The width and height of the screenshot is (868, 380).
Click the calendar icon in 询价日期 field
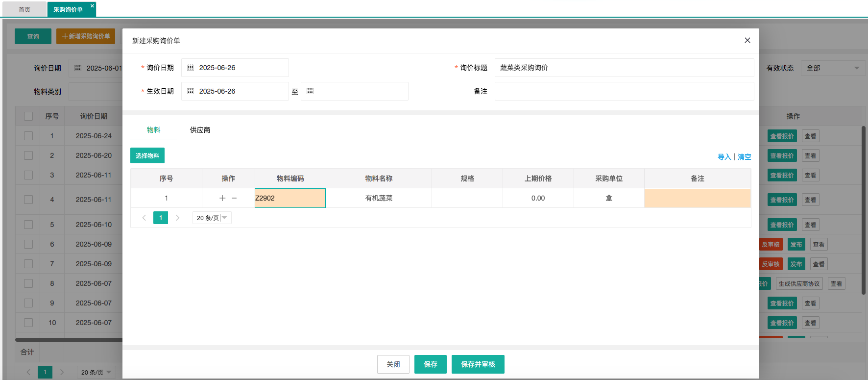click(191, 68)
